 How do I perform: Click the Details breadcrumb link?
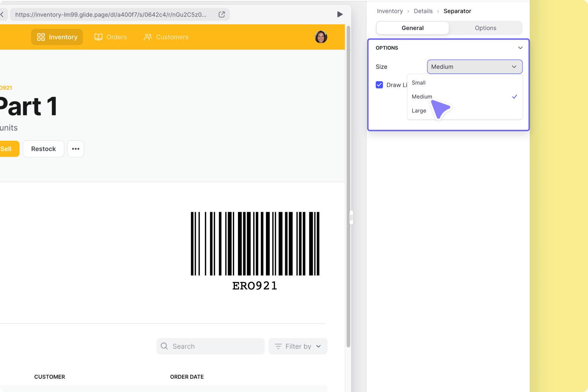423,11
